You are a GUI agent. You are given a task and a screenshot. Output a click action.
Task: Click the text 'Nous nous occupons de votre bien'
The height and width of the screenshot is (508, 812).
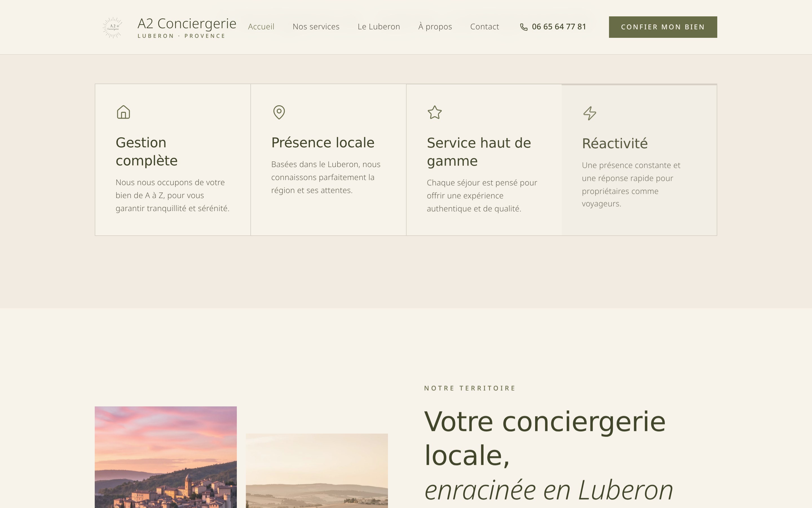[170, 189]
